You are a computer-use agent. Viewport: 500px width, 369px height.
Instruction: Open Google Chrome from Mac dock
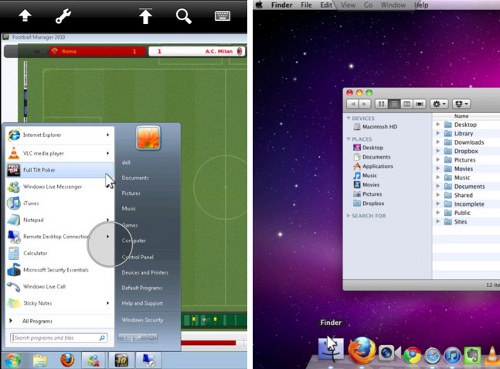tap(413, 355)
